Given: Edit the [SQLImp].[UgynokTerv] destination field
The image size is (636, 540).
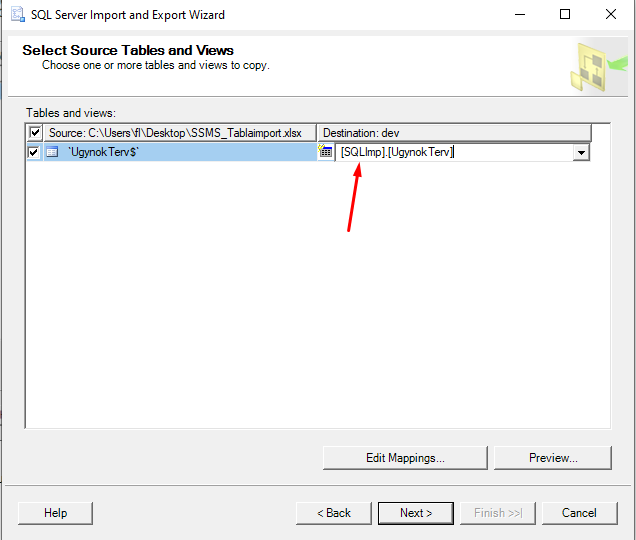Looking at the screenshot, I should click(x=454, y=152).
